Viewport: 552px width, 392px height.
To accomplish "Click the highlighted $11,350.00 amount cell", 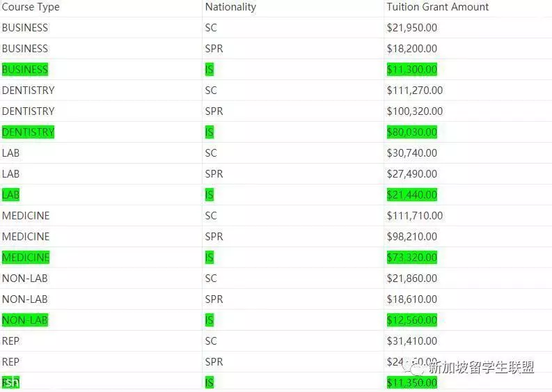I will coord(412,383).
